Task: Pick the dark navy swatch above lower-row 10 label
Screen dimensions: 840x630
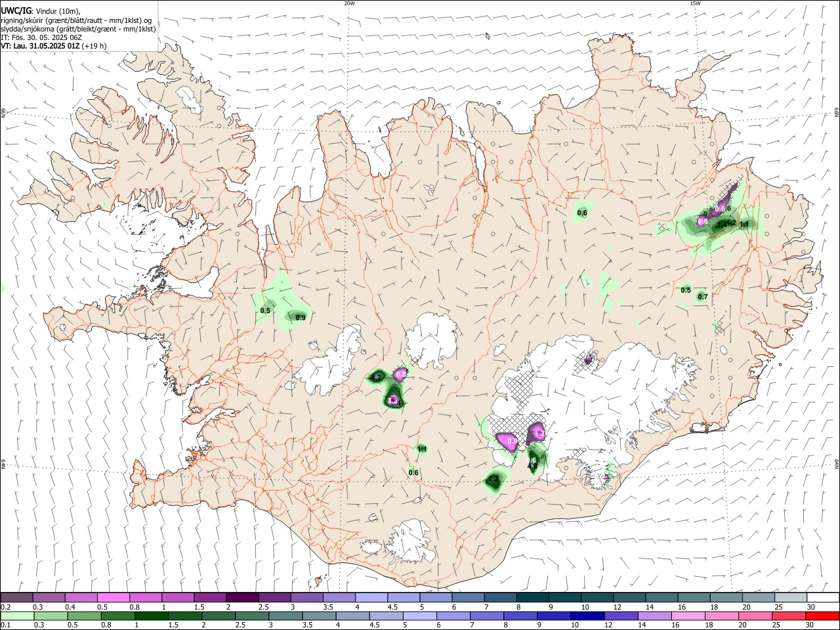Action: click(x=586, y=616)
